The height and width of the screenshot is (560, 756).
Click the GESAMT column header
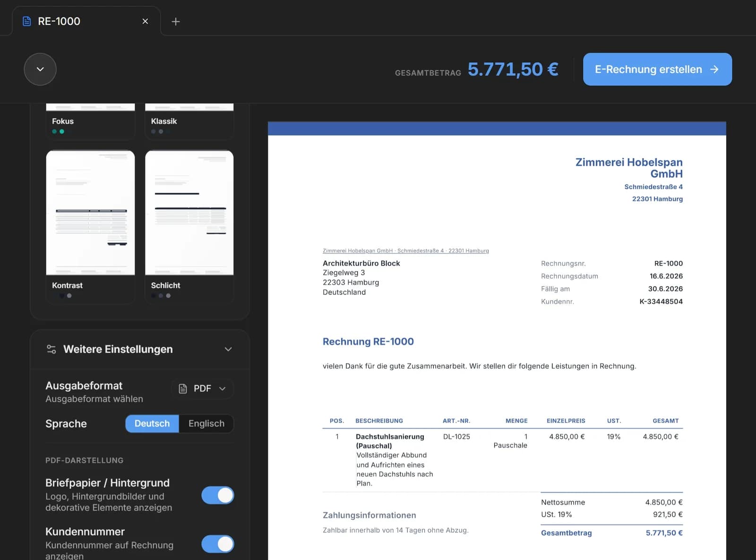(665, 421)
